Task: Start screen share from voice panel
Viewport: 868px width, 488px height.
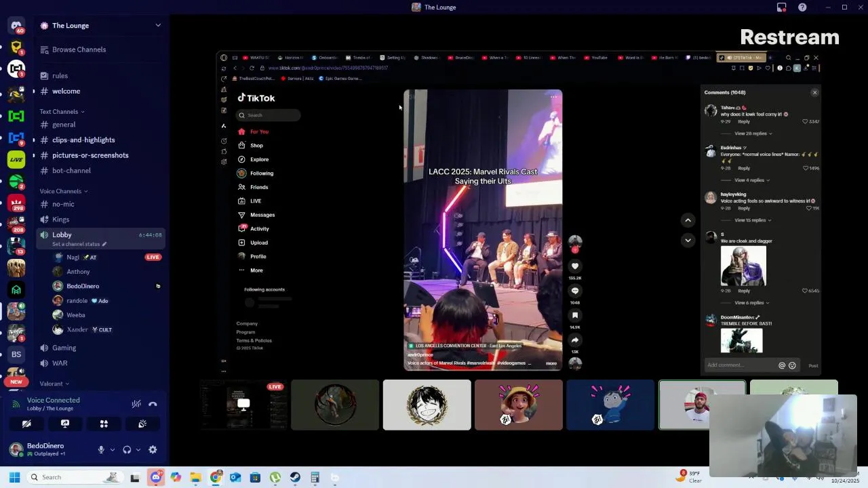Action: [65, 424]
